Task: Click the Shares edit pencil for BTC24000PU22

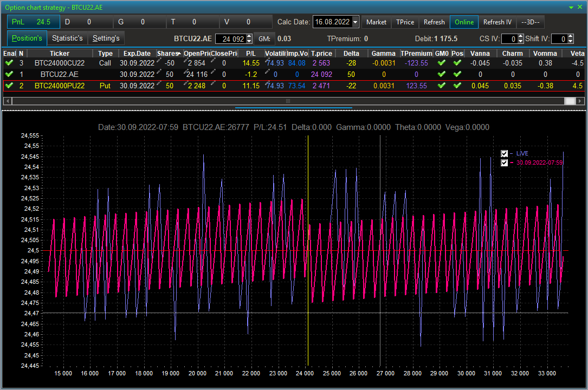Action: pyautogui.click(x=159, y=83)
